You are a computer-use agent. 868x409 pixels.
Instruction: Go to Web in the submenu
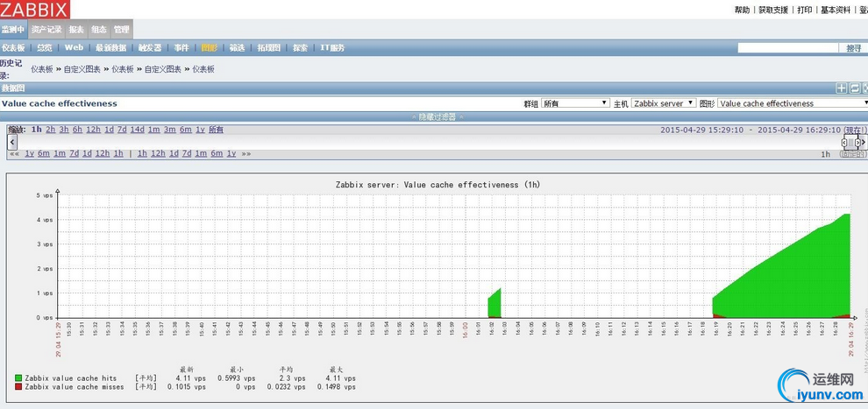(74, 48)
